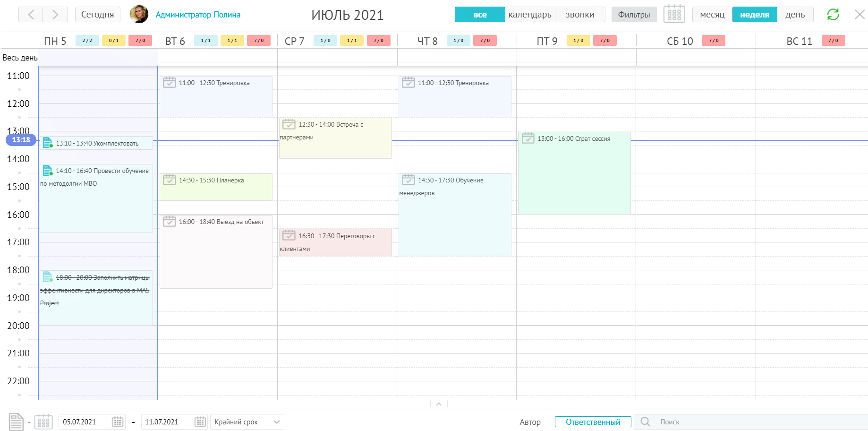Click calendar icon of 16:00 Выезд на объект
Viewport: 868px width, 431px height.
[170, 221]
